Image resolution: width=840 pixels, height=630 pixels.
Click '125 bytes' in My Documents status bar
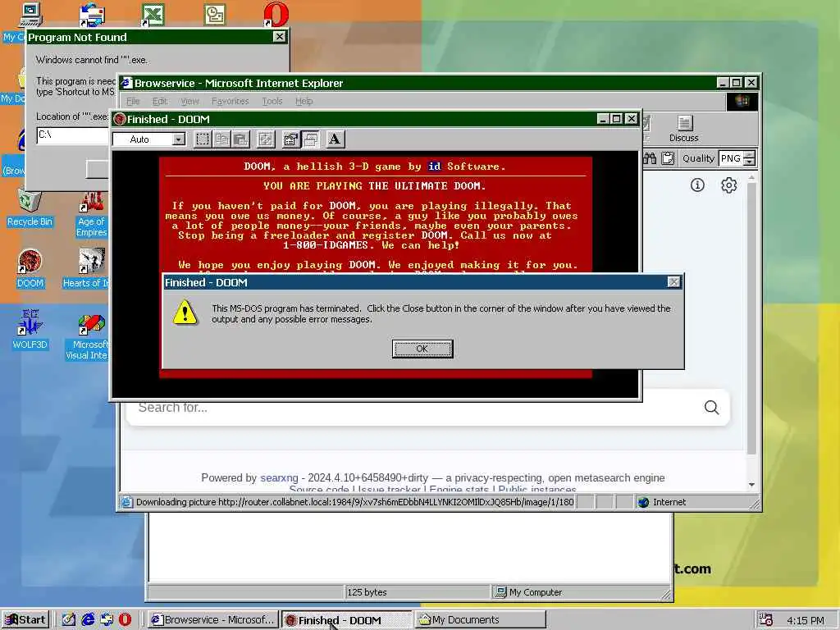(367, 592)
